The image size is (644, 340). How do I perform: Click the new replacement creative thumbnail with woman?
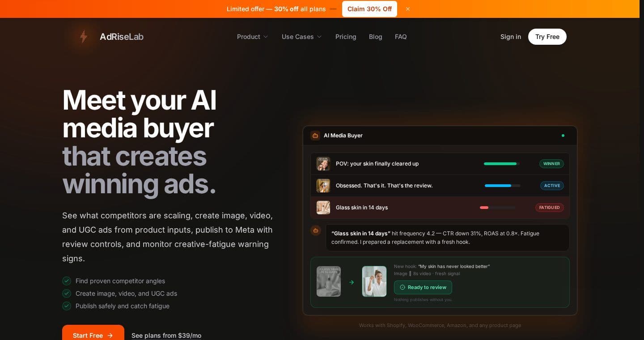point(374,281)
